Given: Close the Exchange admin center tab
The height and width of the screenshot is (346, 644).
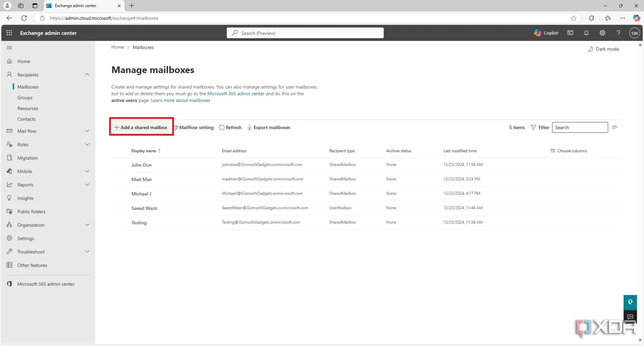Looking at the screenshot, I should click(x=119, y=6).
